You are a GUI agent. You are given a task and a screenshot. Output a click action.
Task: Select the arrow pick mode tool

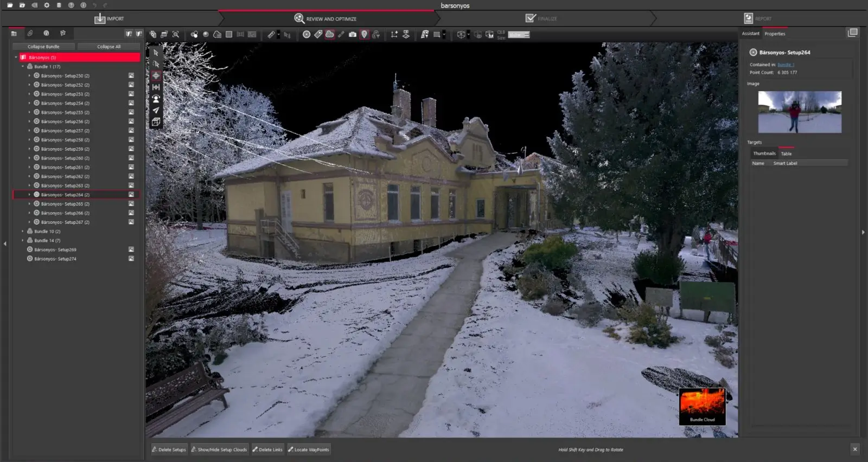[x=156, y=53]
